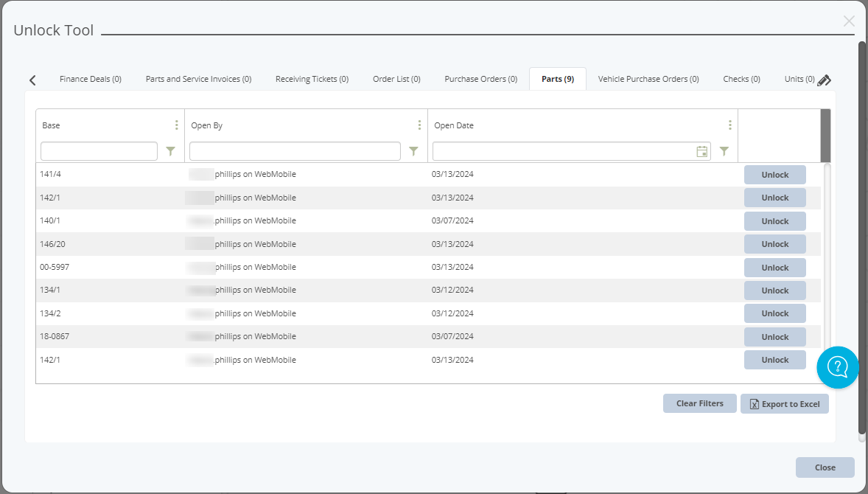Viewport: 868px width, 494px height.
Task: Unlock the 141/4 row
Action: (x=774, y=175)
